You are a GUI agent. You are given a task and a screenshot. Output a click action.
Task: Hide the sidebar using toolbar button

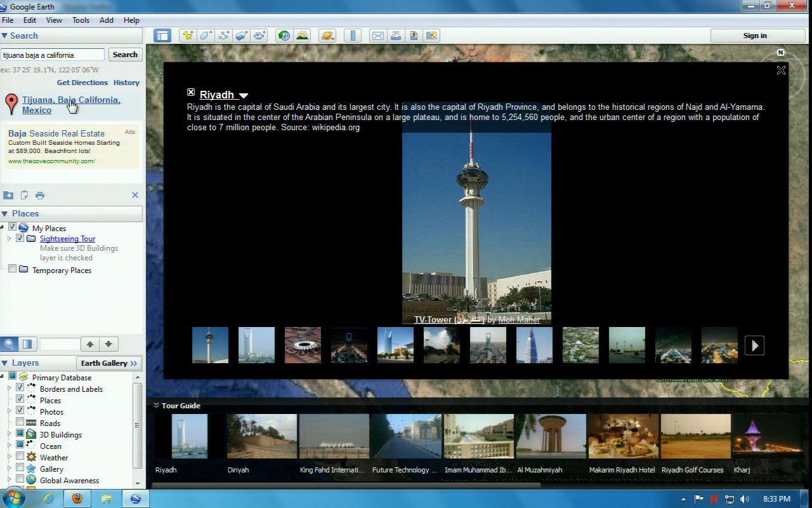[x=162, y=36]
